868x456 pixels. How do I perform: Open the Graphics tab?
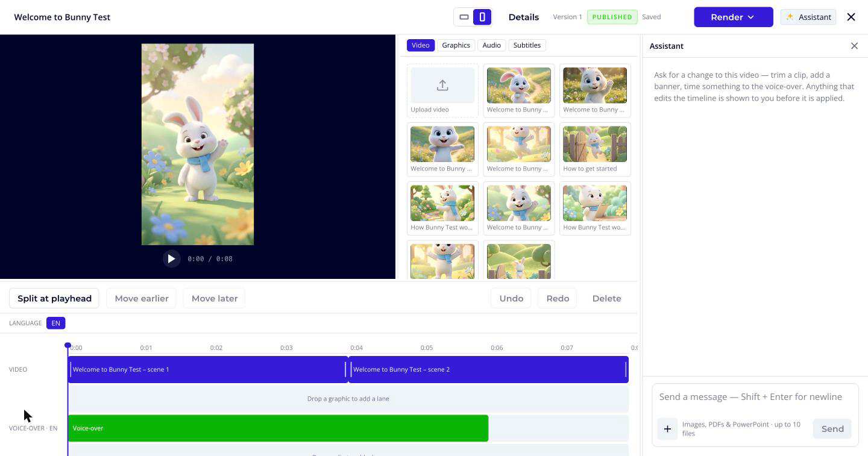point(456,45)
